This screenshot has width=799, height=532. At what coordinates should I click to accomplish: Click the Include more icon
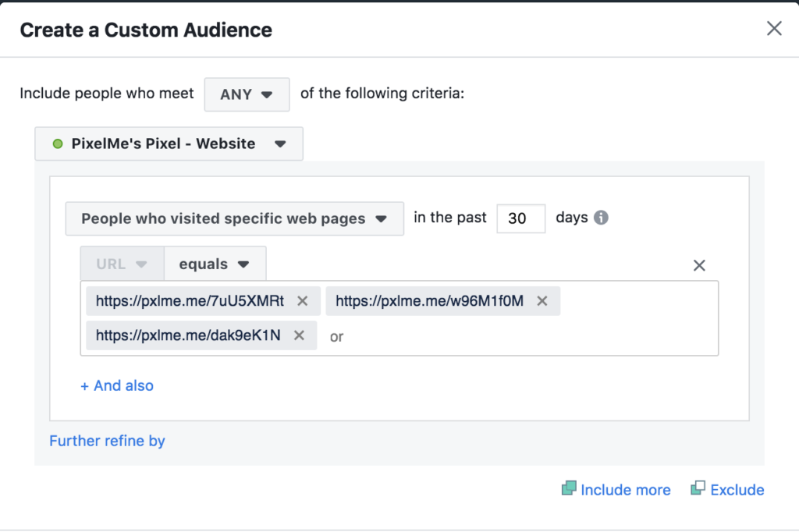[x=569, y=489]
